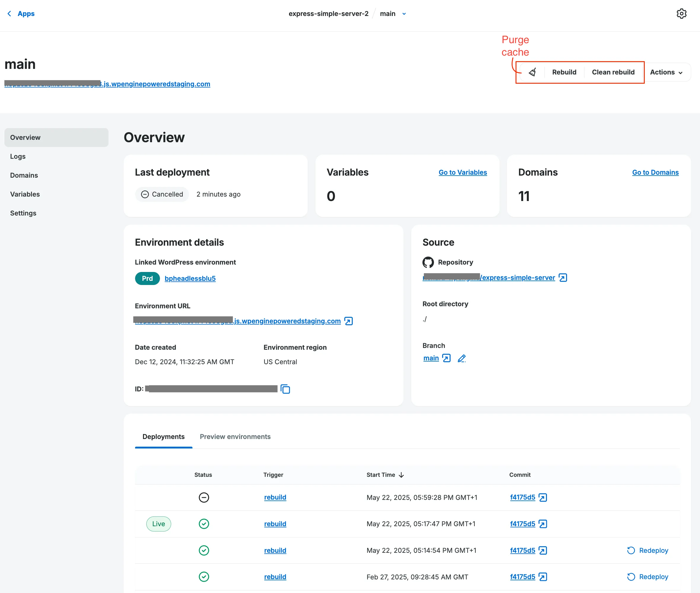Go back using the Apps chevron arrow
The height and width of the screenshot is (593, 700).
[x=9, y=14]
